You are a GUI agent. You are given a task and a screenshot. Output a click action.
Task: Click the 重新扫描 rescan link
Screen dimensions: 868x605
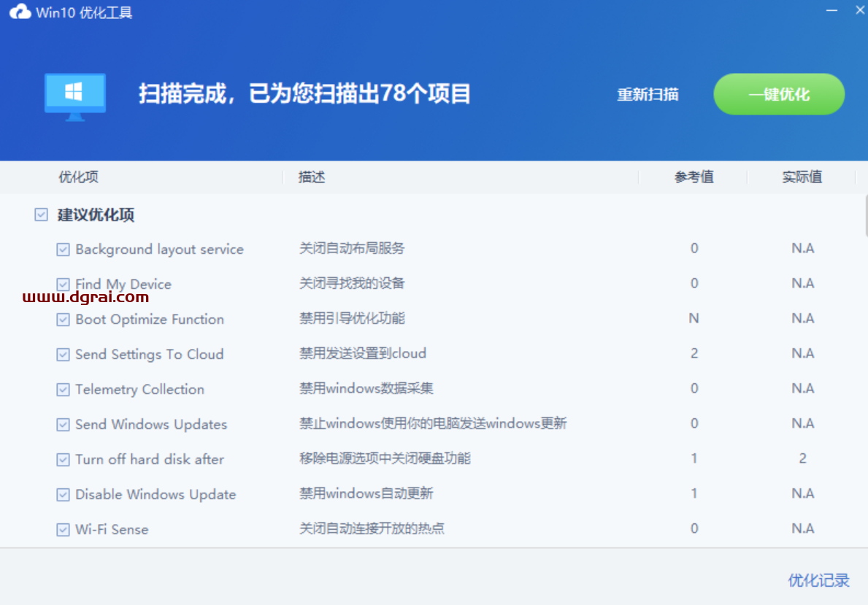[648, 94]
